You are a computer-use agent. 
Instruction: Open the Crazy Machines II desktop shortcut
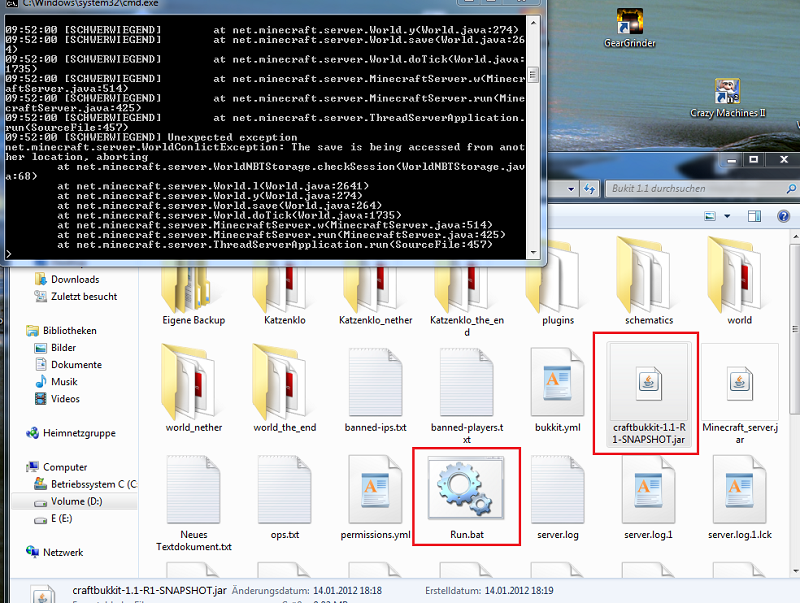coord(728,98)
